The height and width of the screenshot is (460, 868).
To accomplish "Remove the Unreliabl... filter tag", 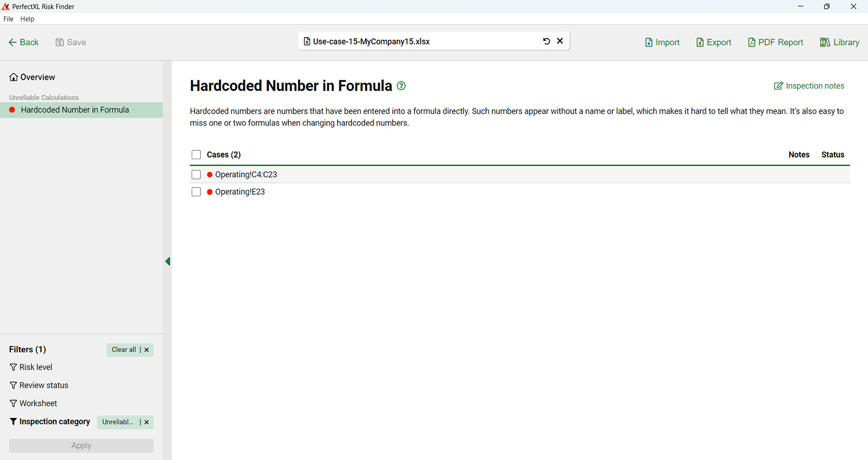I will (147, 422).
